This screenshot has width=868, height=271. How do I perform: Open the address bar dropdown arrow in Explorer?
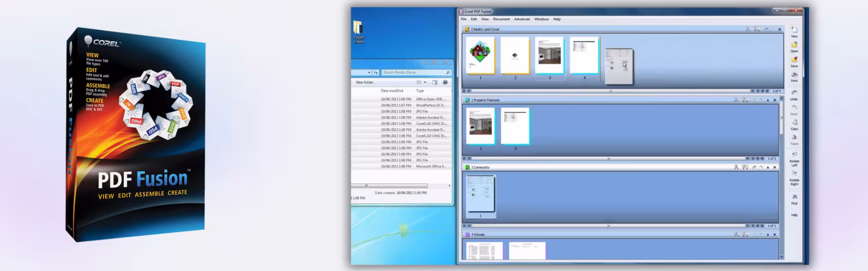[x=369, y=72]
